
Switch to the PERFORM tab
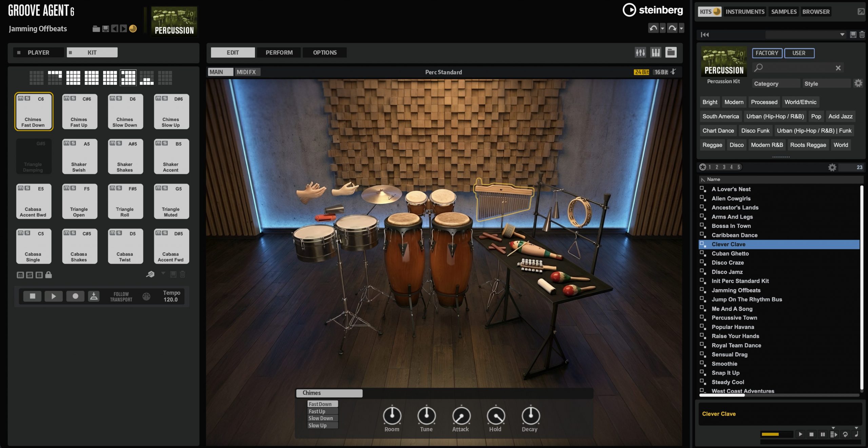279,53
